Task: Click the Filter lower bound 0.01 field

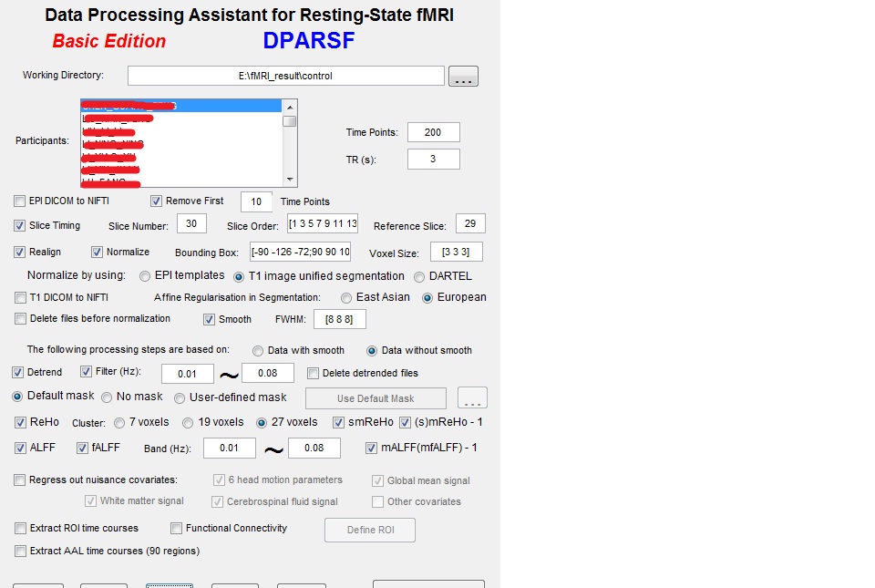Action: [x=188, y=374]
